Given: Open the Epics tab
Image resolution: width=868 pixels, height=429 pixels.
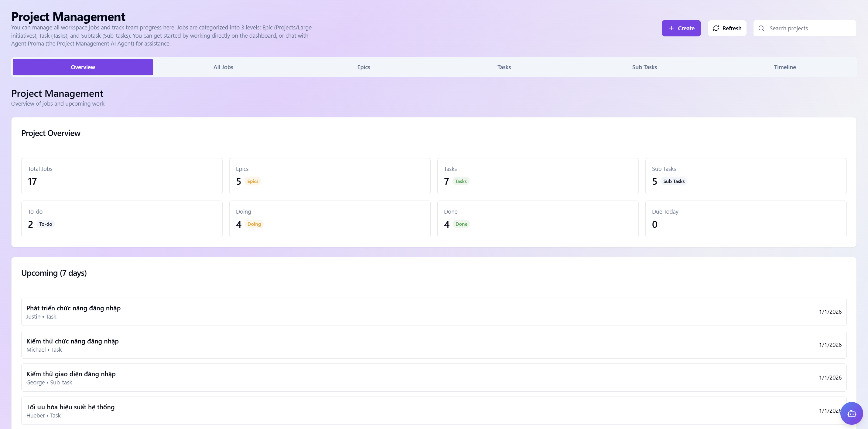Looking at the screenshot, I should [364, 67].
